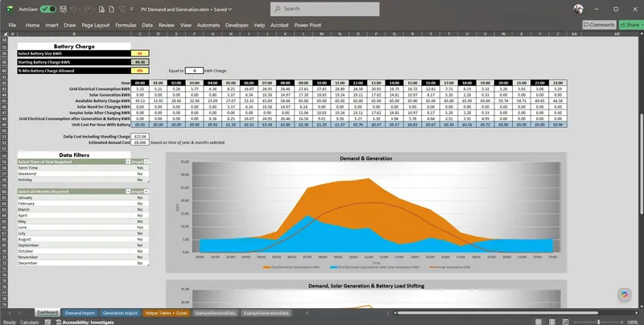Select the January No cell
This screenshot has height=325, width=644.
[x=140, y=197]
